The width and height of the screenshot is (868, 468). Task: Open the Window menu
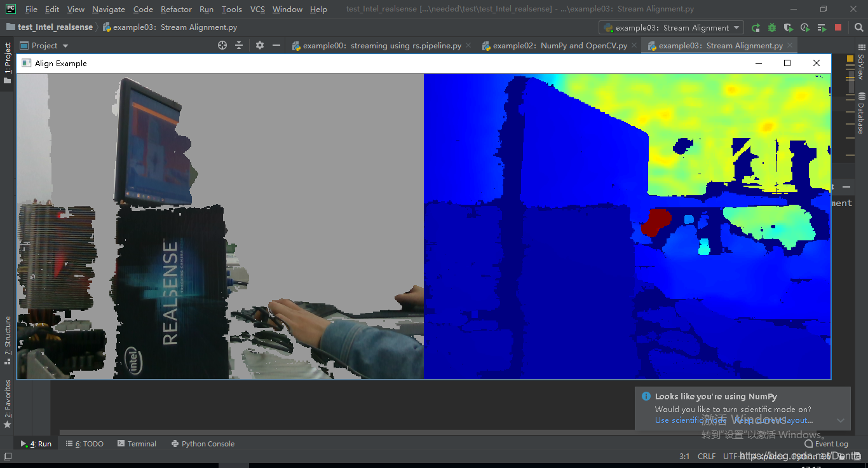[x=287, y=10]
